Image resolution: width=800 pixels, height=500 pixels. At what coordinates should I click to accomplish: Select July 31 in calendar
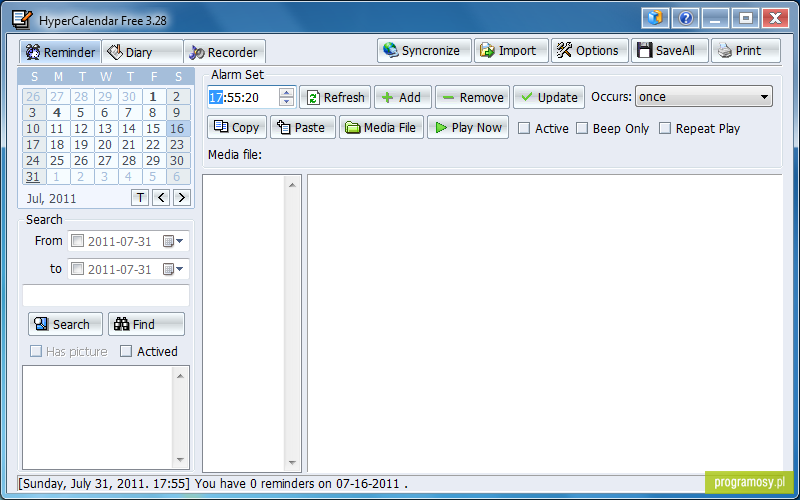tap(33, 177)
